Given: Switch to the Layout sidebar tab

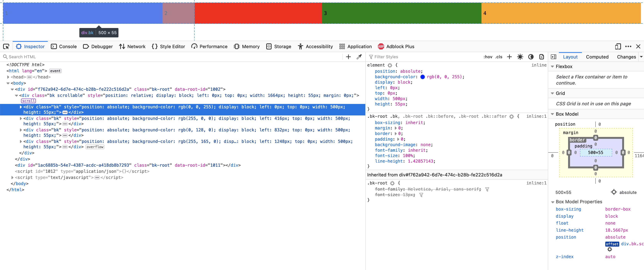Looking at the screenshot, I should point(570,57).
